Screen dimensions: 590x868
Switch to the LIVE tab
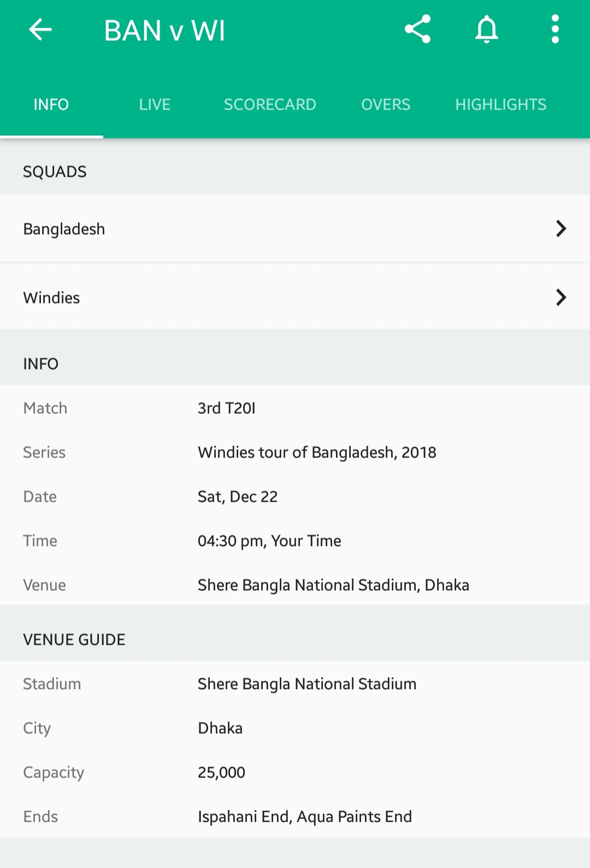[155, 104]
